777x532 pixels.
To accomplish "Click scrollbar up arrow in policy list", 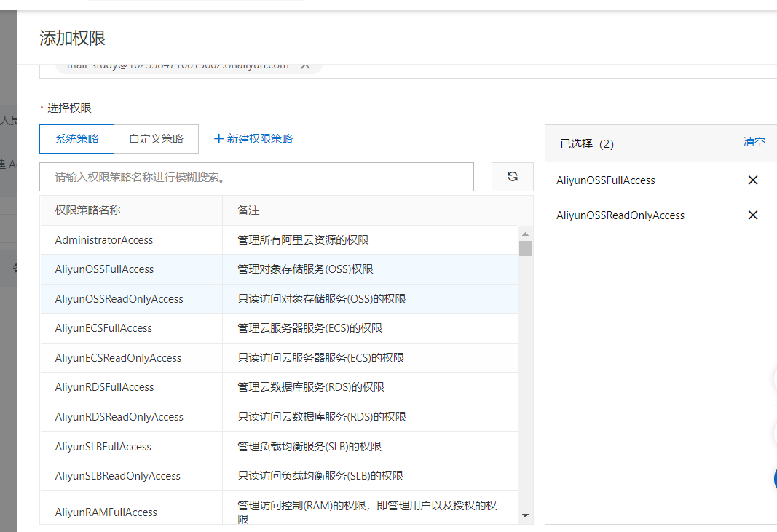I will tap(525, 234).
